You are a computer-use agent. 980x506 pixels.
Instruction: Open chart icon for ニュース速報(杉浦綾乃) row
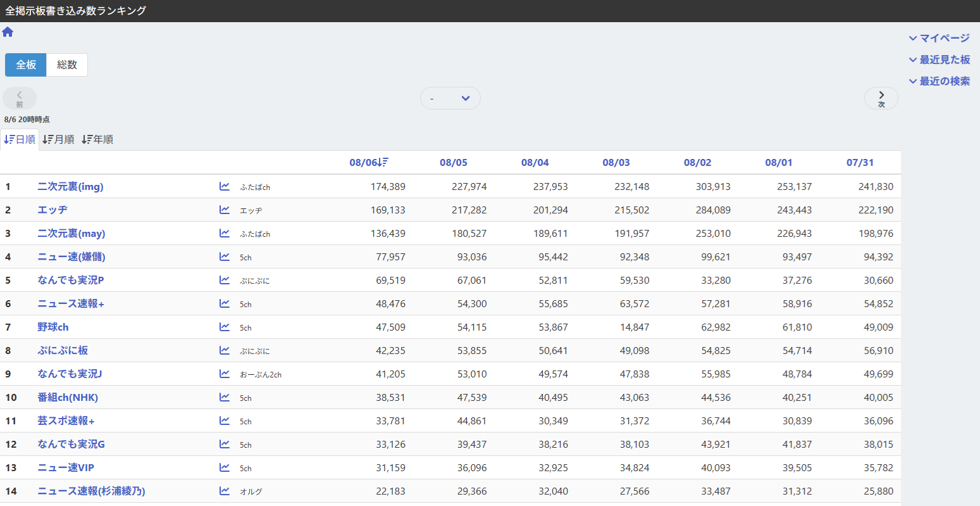(x=224, y=491)
